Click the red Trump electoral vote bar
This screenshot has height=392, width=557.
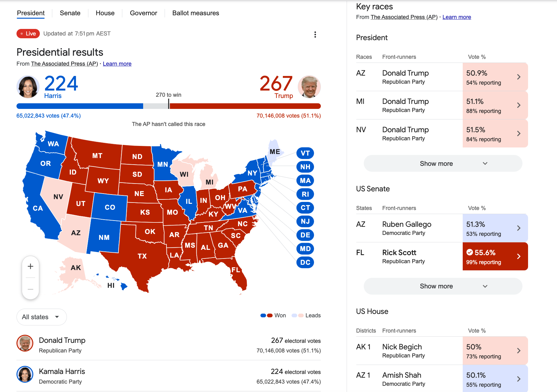tap(245, 106)
